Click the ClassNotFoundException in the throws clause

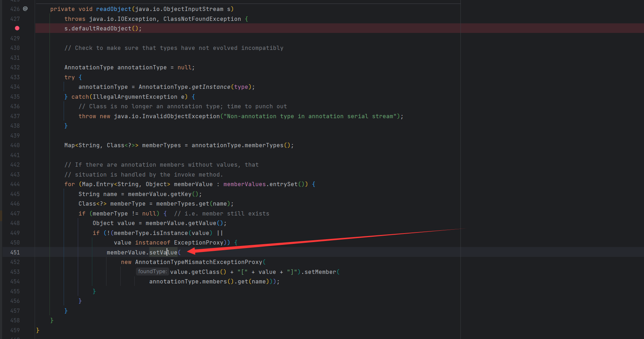pos(202,19)
